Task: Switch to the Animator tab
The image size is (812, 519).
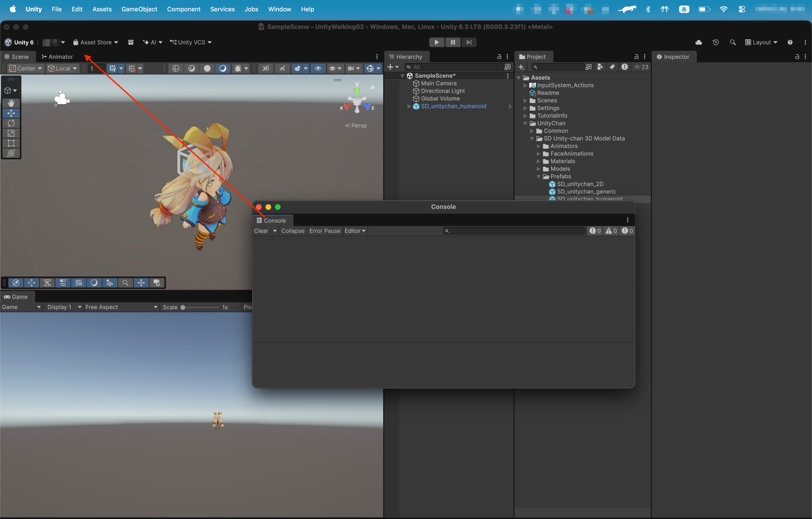Action: [x=57, y=57]
